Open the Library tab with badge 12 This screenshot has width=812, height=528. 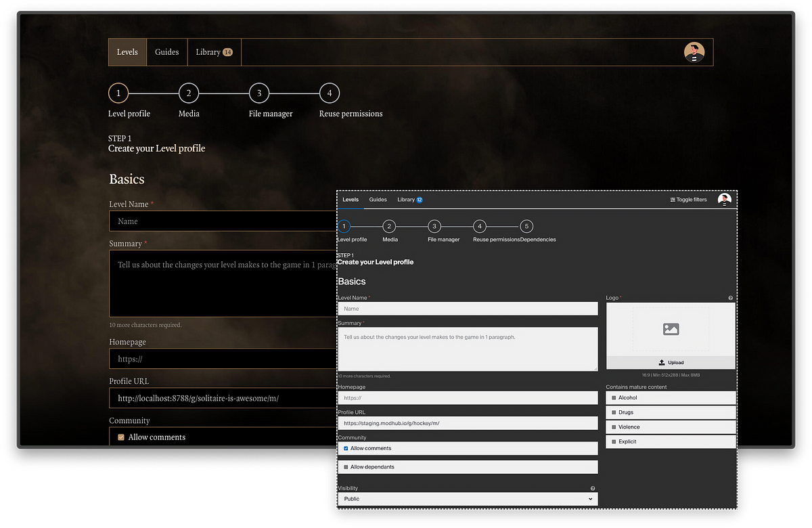click(409, 200)
